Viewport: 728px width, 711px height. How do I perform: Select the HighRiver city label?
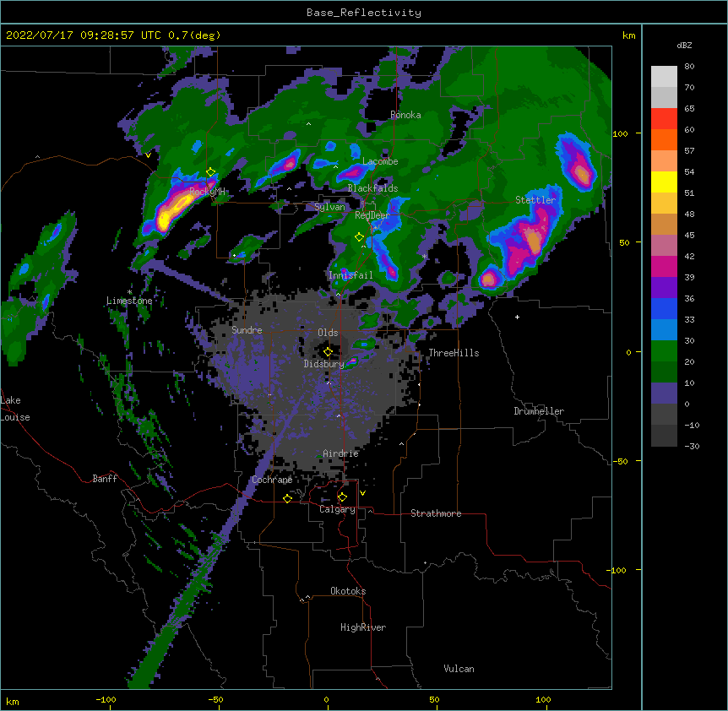(x=363, y=627)
